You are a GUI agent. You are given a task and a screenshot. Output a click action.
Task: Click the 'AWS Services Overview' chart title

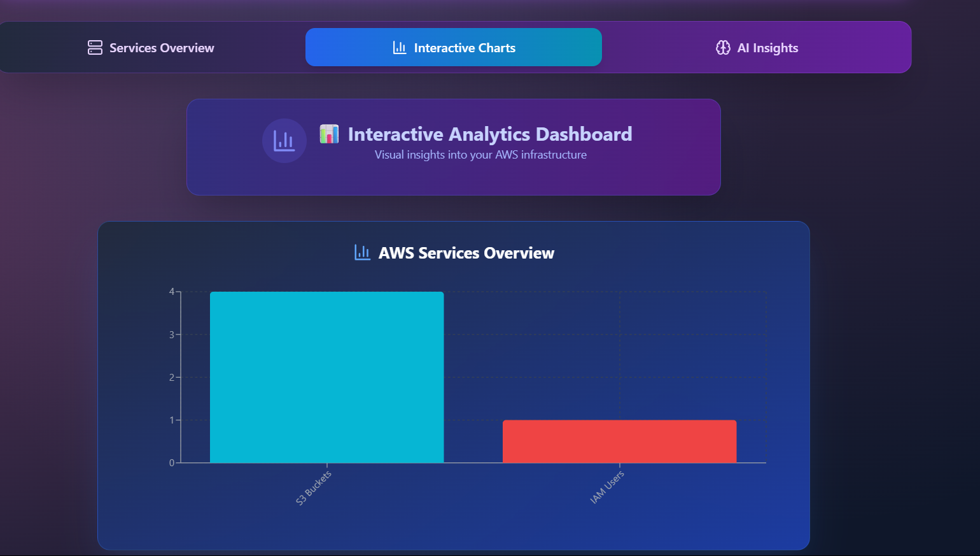[x=466, y=253]
